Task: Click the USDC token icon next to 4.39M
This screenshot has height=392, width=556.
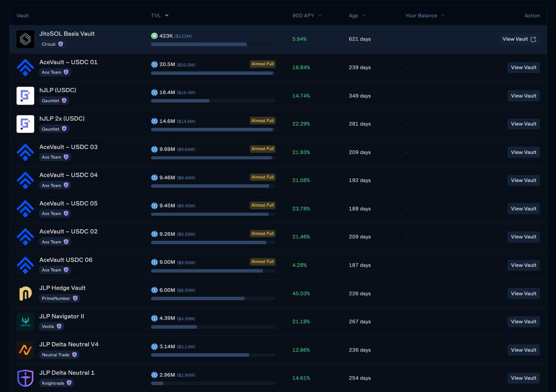Action: pos(154,318)
